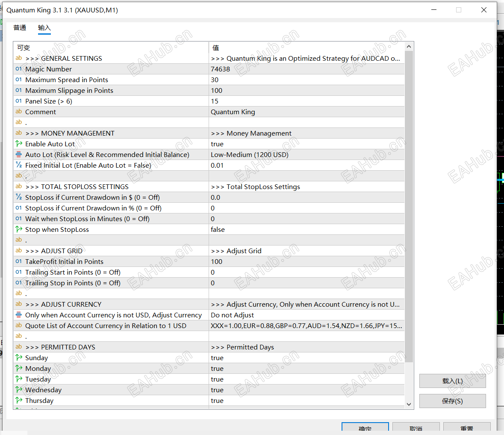Toggle the Monday true value

coord(307,368)
